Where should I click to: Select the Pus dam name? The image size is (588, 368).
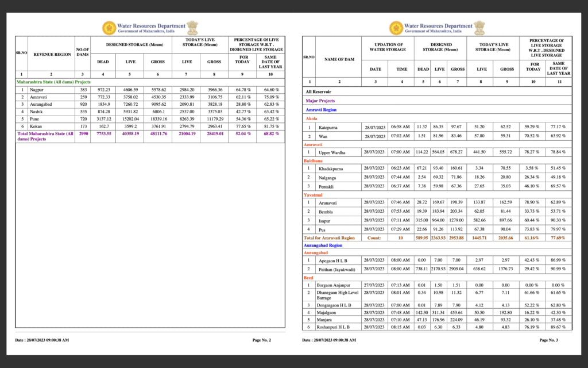(x=322, y=230)
